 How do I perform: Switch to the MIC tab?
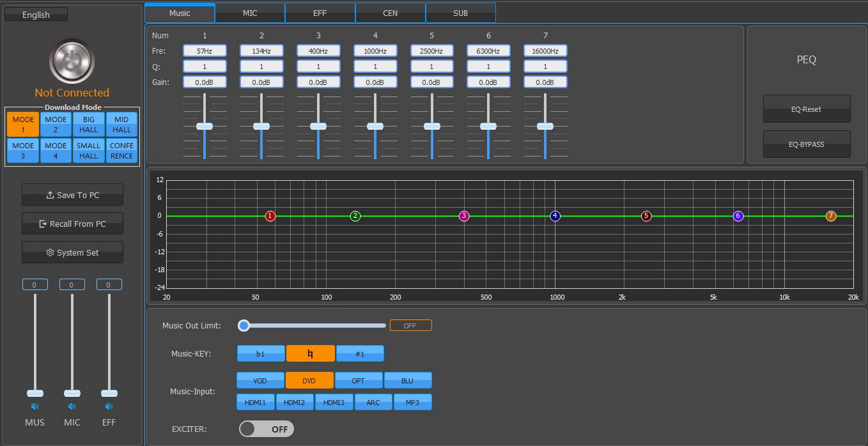250,13
